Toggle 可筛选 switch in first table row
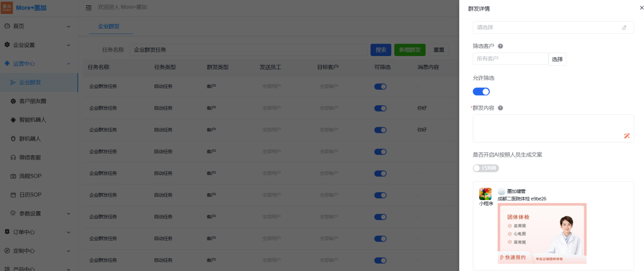The image size is (644, 271). (x=380, y=86)
